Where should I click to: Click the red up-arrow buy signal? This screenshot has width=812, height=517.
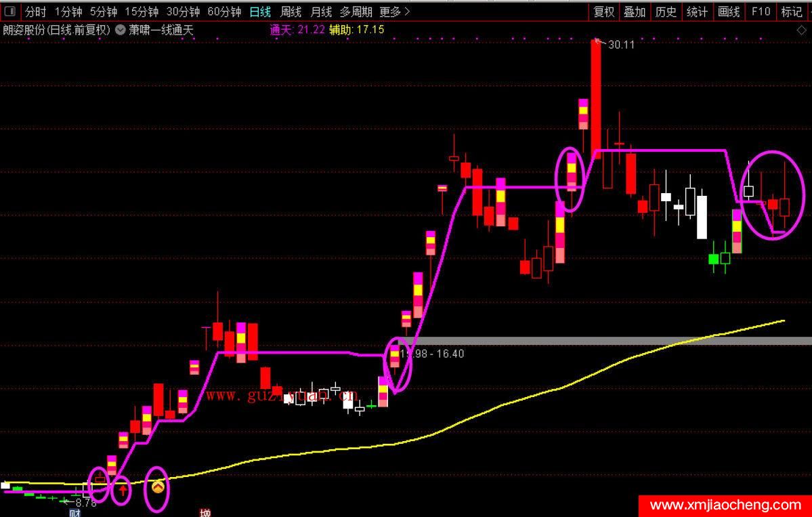[121, 488]
